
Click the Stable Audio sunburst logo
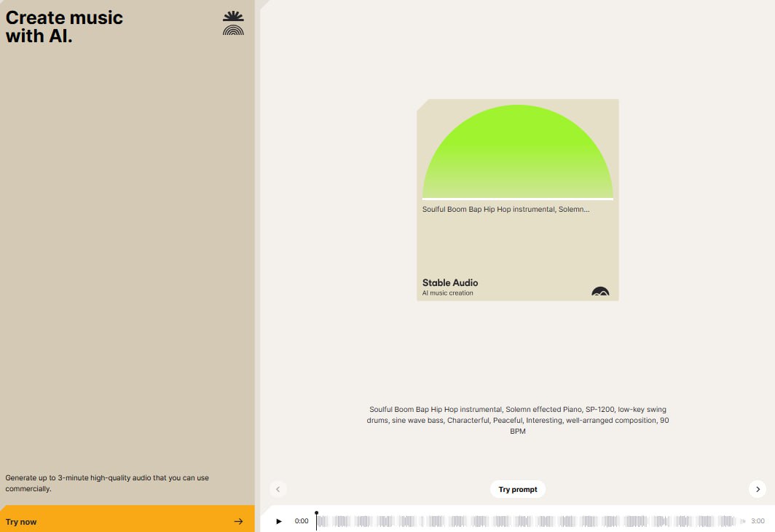[233, 24]
